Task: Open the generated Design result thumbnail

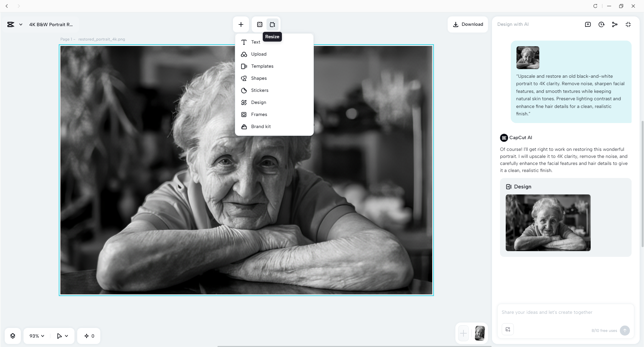Action: [x=548, y=223]
